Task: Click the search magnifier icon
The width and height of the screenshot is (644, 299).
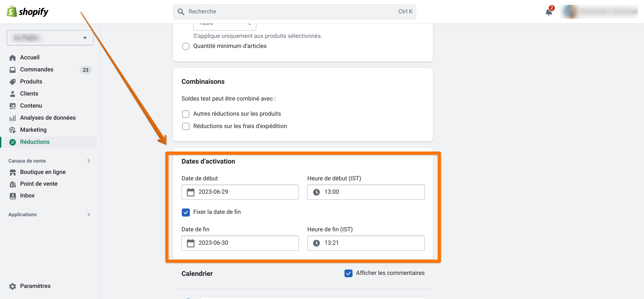Action: (181, 12)
